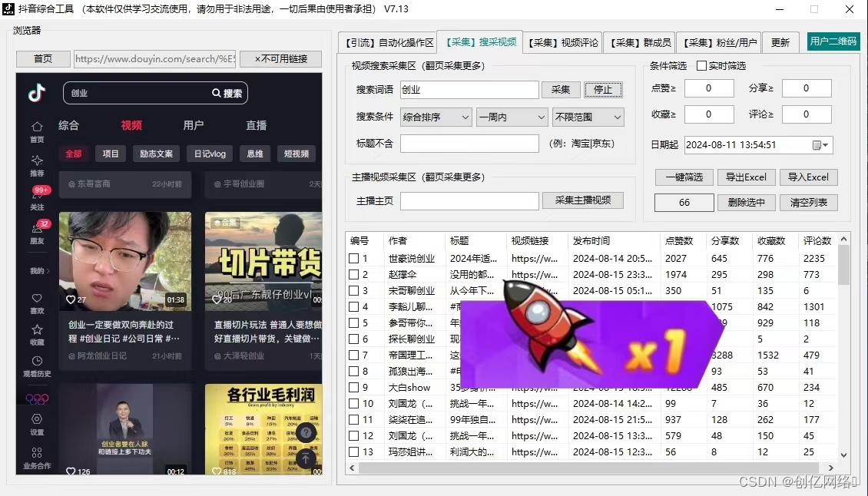Click the 标题不含 input field
This screenshot has width=868, height=496.
(x=469, y=144)
